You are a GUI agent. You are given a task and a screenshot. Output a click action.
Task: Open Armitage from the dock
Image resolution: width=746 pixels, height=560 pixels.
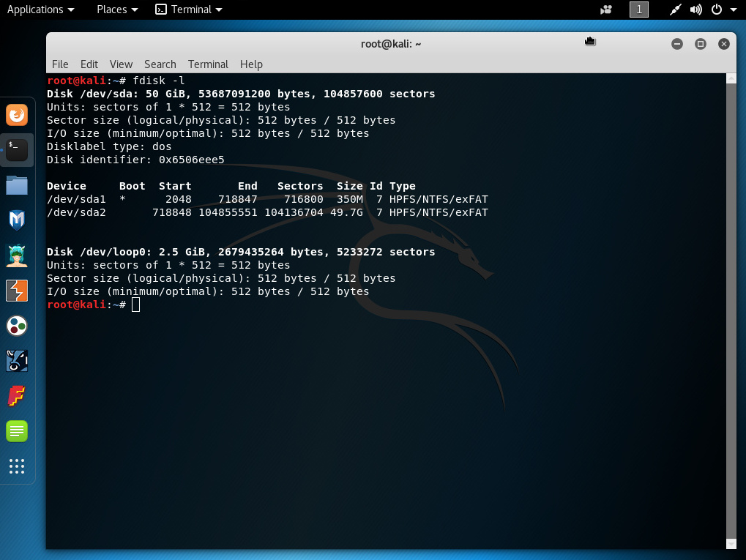point(17,255)
